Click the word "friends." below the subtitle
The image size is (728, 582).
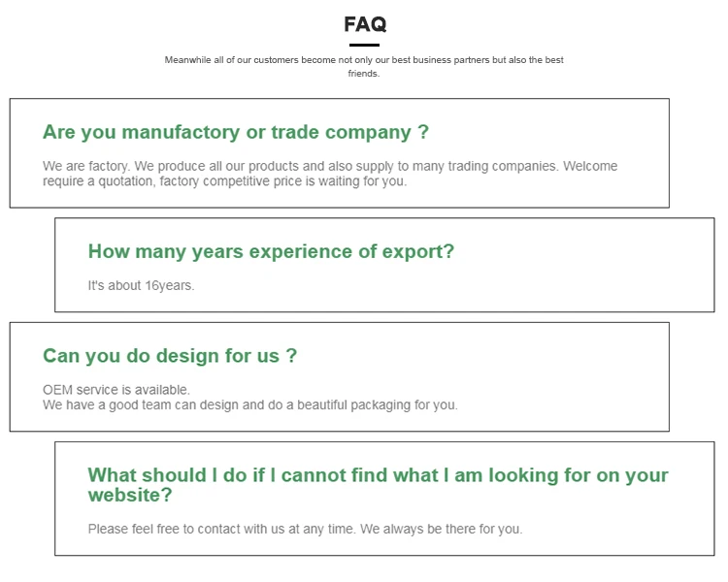click(364, 74)
